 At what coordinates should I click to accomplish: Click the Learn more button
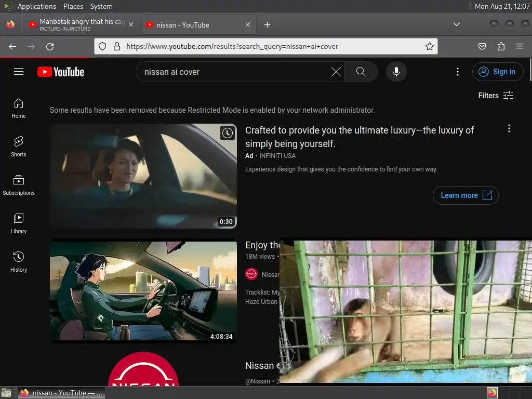click(465, 195)
